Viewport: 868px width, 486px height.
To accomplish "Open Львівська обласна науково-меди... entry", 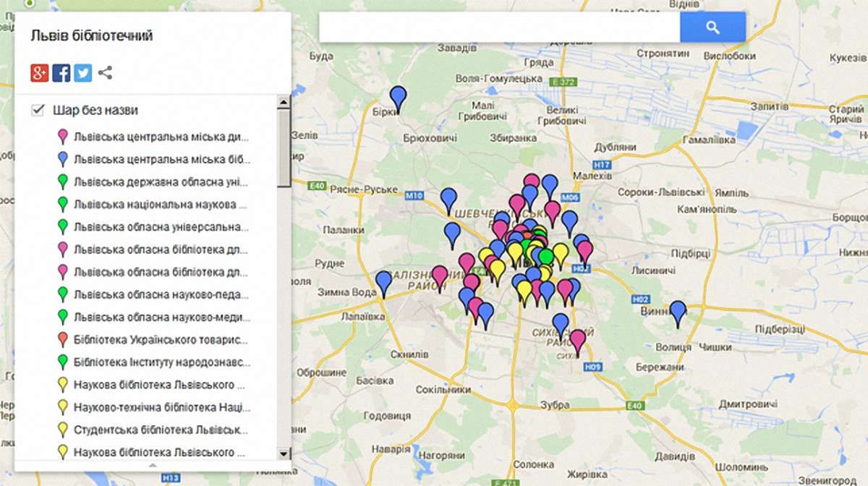I will (x=153, y=317).
